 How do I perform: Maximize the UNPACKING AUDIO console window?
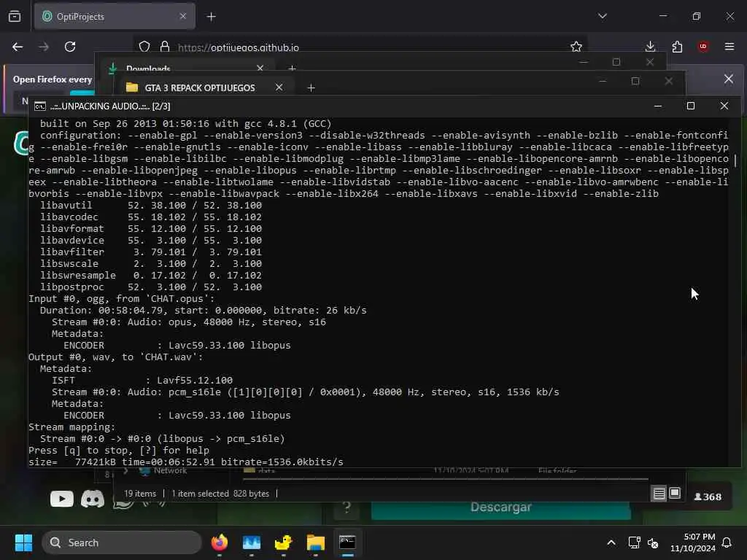(x=691, y=106)
